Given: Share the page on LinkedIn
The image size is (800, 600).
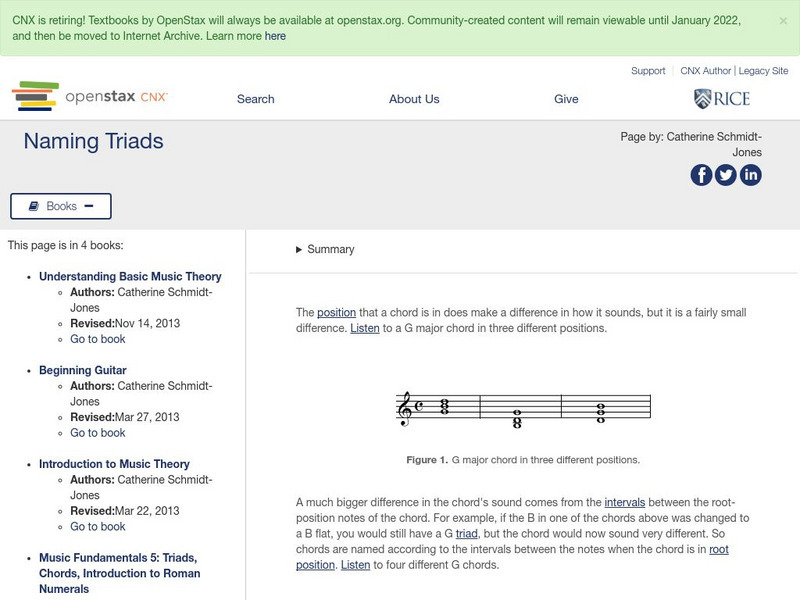Looking at the screenshot, I should [x=751, y=175].
